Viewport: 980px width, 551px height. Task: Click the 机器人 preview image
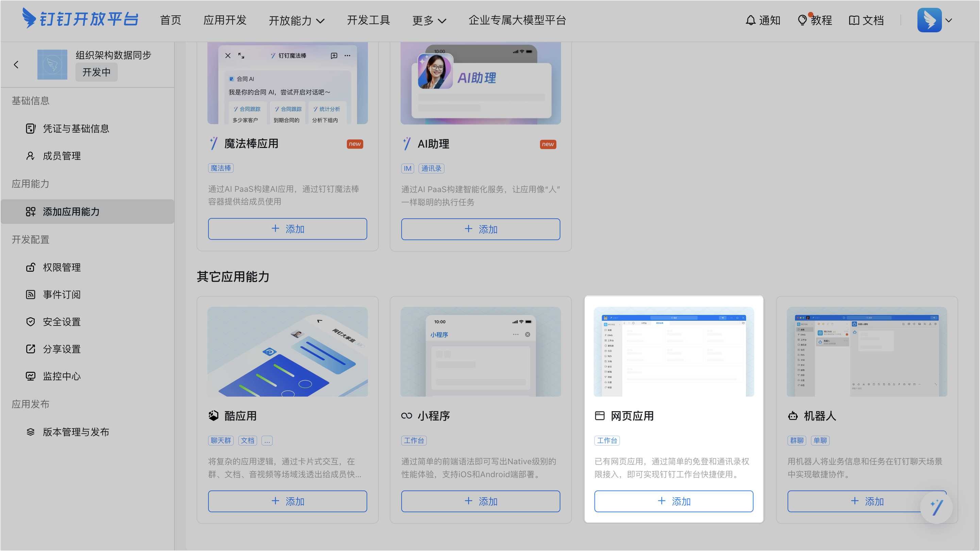click(867, 352)
